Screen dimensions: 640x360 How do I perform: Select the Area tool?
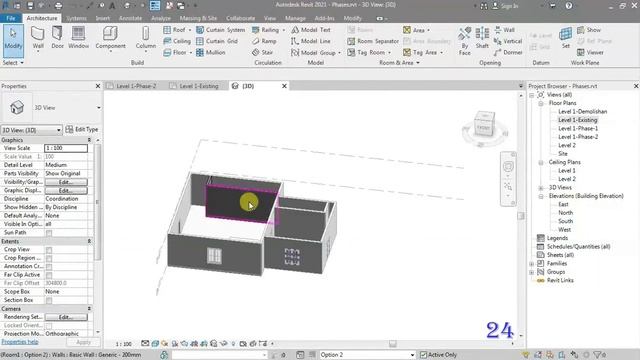(x=416, y=30)
